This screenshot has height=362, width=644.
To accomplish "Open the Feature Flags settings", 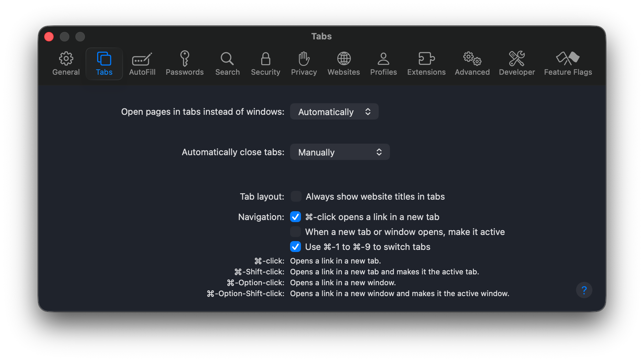I will tap(568, 63).
